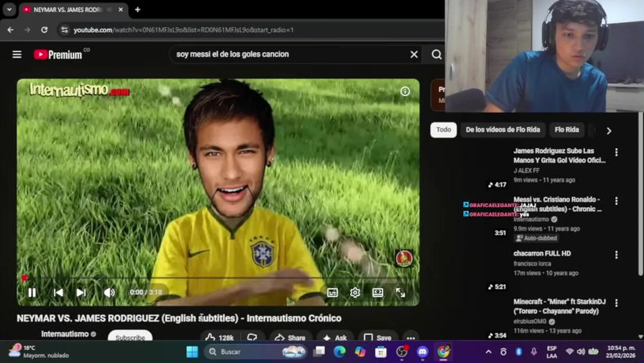Viewport: 644px width, 363px height.
Task: Switch to theater mode
Action: point(378,292)
